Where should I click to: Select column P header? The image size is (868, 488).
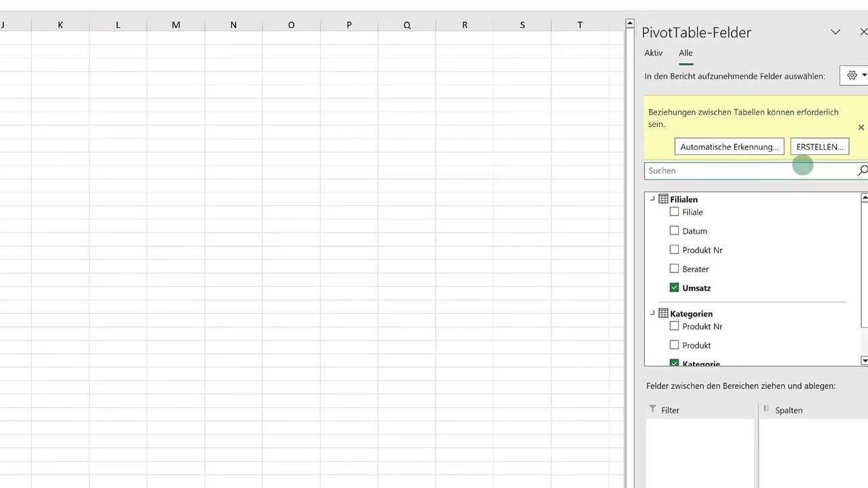pyautogui.click(x=349, y=25)
